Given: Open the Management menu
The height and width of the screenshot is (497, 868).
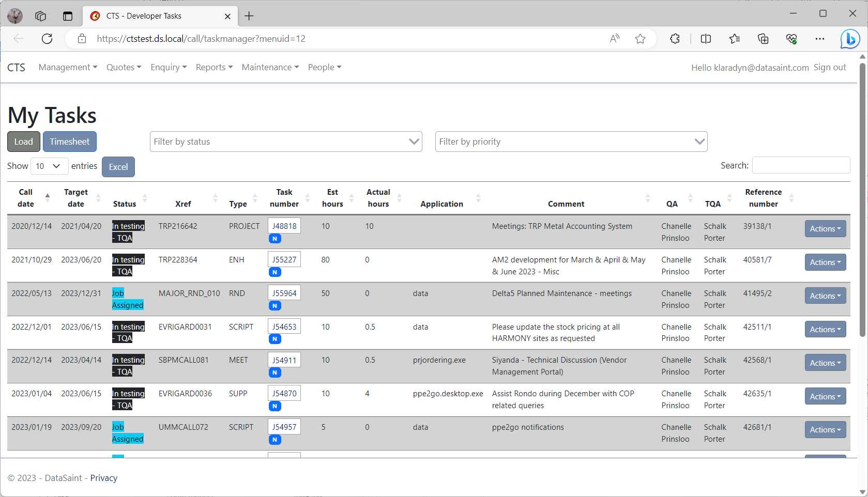Looking at the screenshot, I should (68, 67).
